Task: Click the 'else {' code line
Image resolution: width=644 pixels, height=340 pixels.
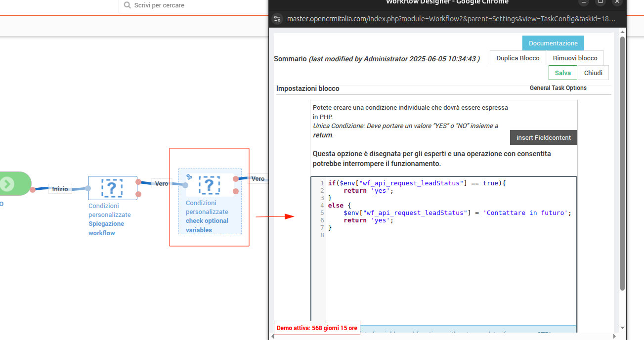Action: pyautogui.click(x=340, y=206)
